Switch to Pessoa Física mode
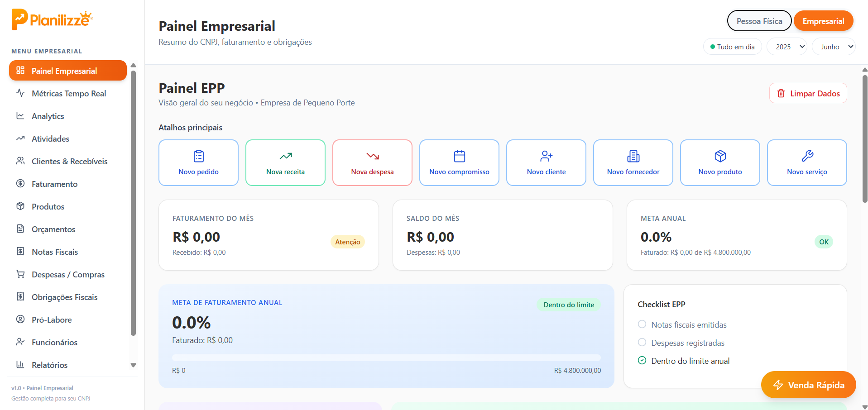Image resolution: width=868 pixels, height=410 pixels. [x=759, y=21]
